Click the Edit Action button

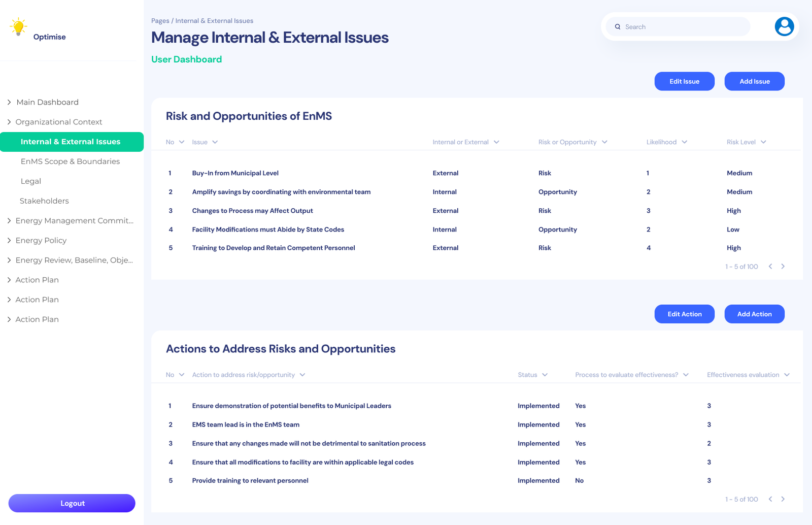tap(684, 314)
